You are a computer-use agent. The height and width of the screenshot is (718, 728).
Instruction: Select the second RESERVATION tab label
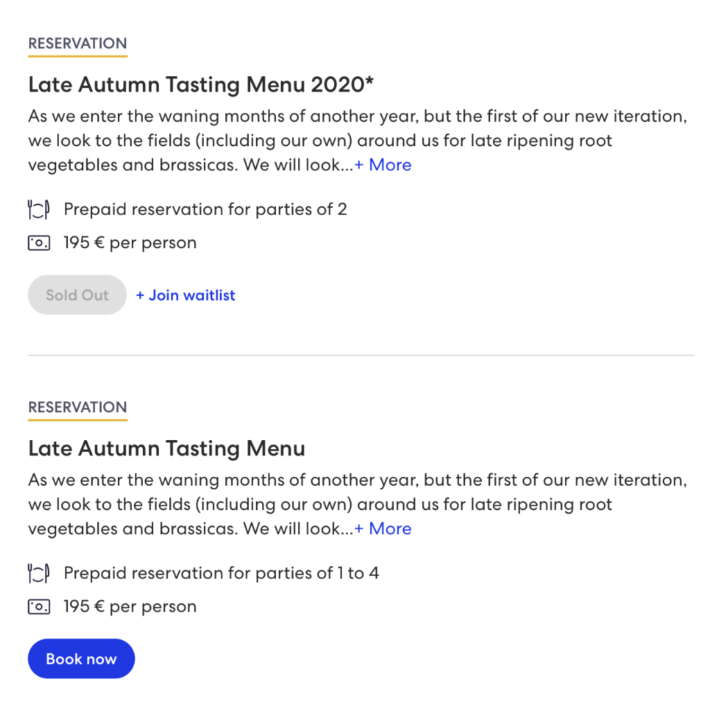(x=78, y=408)
